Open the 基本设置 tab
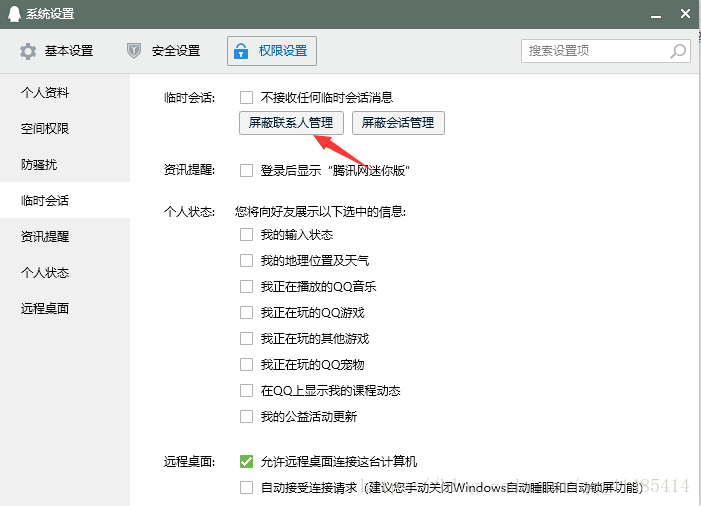This screenshot has width=701, height=506. pyautogui.click(x=57, y=51)
